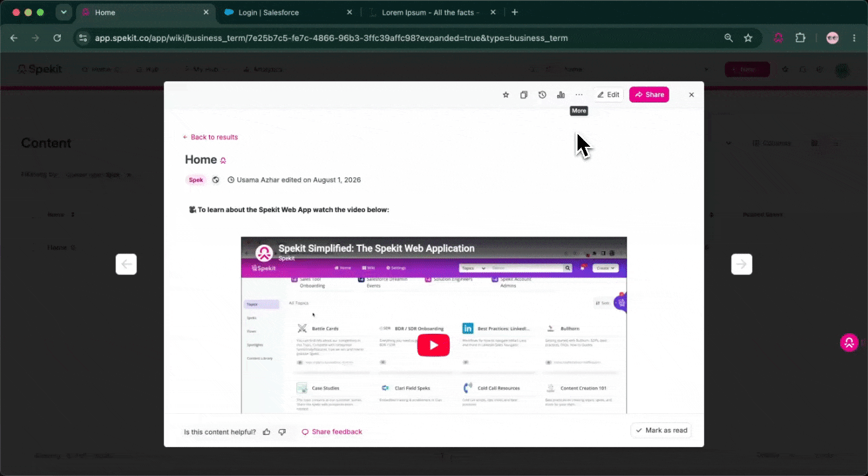Click the pink Share button
The height and width of the screenshot is (476, 868).
pos(649,95)
